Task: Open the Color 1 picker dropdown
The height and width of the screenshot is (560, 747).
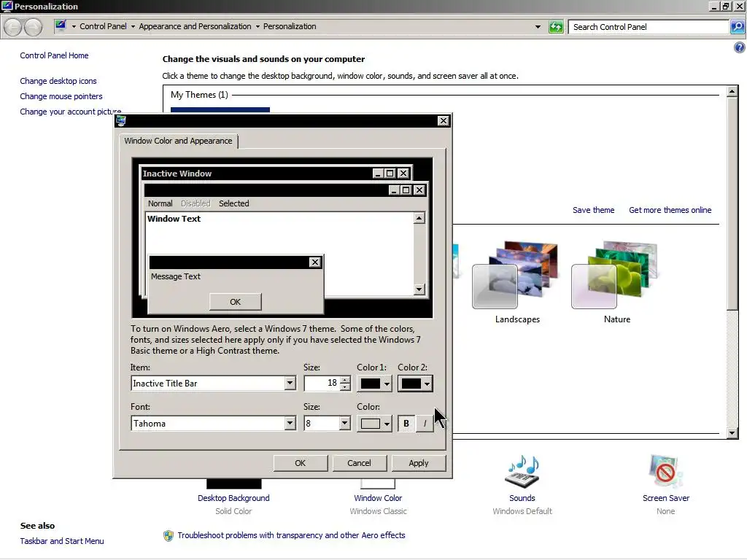Action: pos(374,384)
